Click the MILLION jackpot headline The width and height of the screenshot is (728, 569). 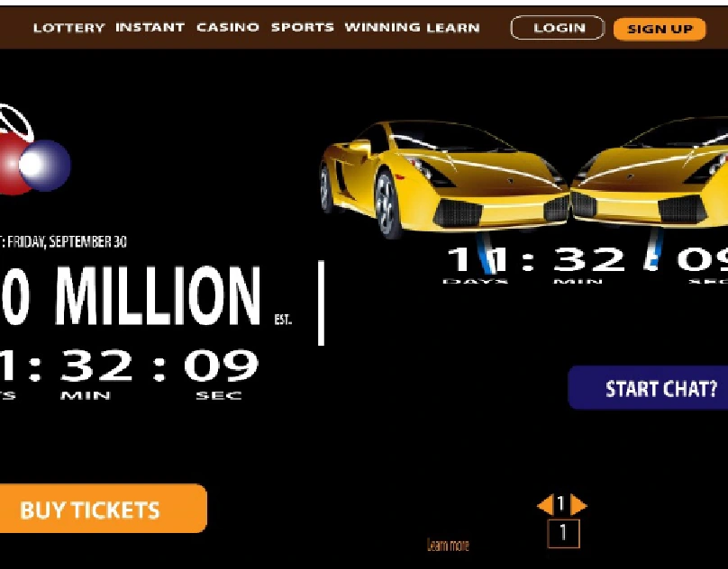(x=157, y=295)
